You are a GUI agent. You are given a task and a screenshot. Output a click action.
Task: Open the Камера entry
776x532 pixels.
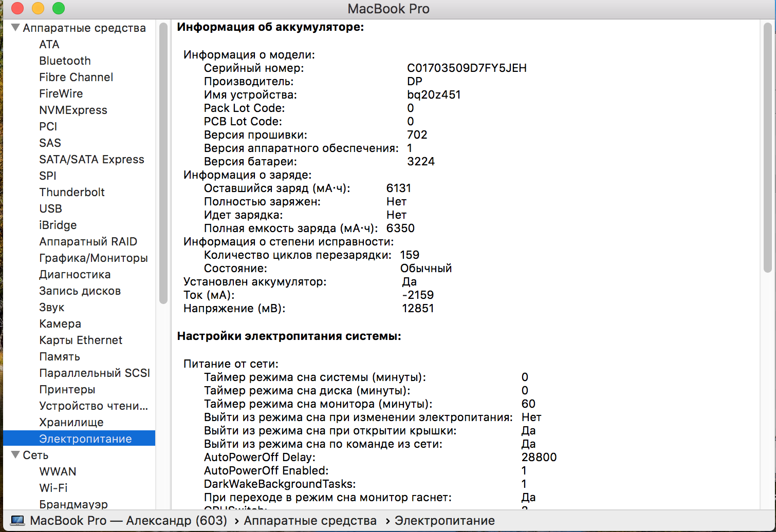click(x=60, y=324)
